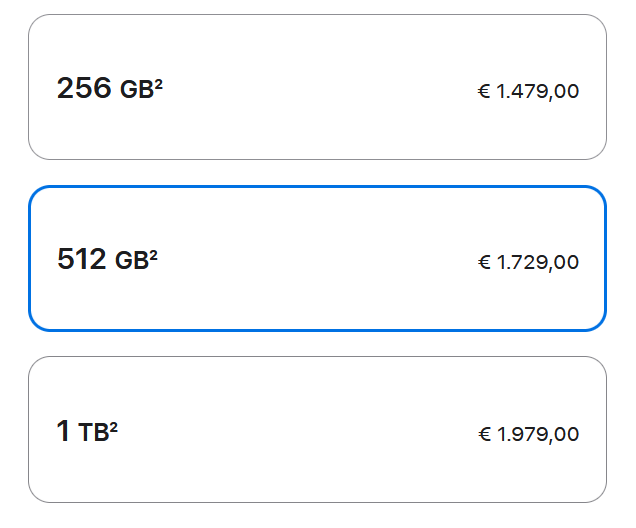Click the € 1.729,00 price text
This screenshot has height=528, width=636.
(528, 263)
